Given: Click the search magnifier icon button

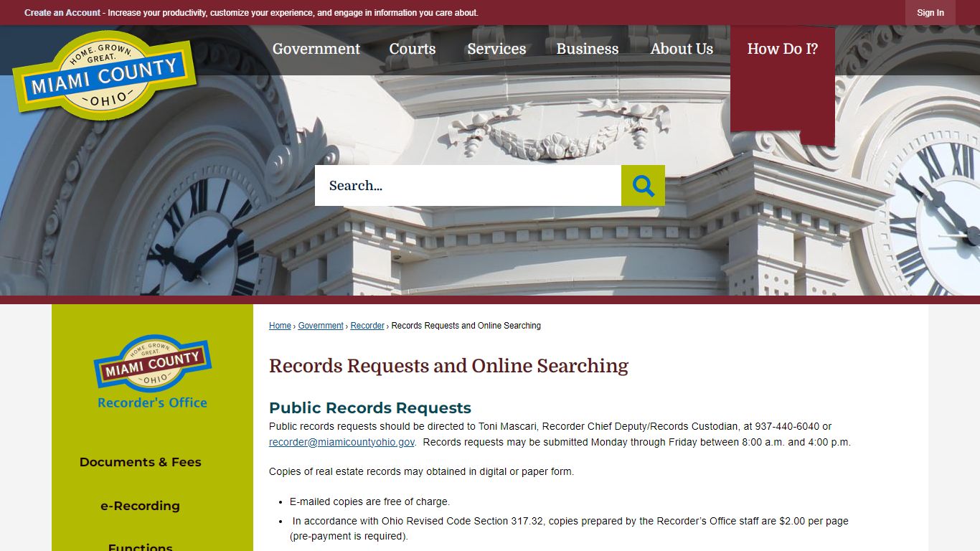Looking at the screenshot, I should (x=643, y=186).
